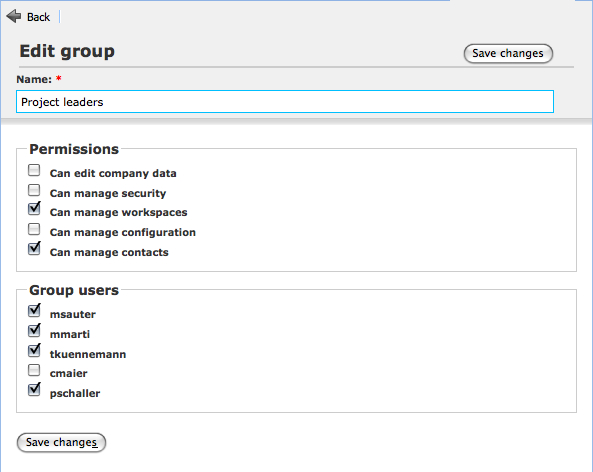Click the Can manage security label

(x=108, y=193)
